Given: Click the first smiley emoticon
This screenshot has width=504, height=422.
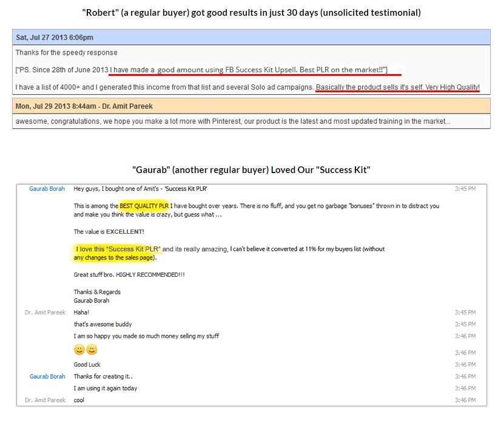Looking at the screenshot, I should point(79,350).
